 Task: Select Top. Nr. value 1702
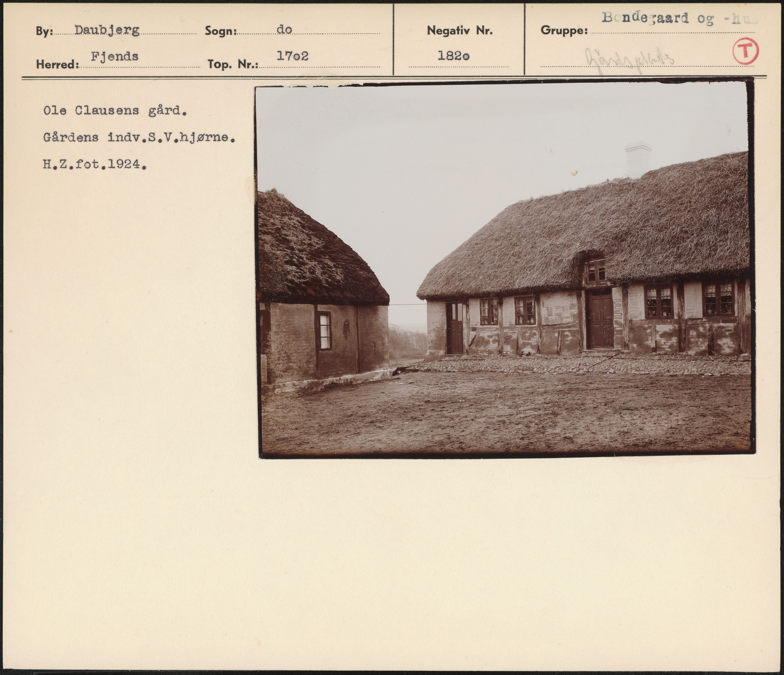click(292, 56)
